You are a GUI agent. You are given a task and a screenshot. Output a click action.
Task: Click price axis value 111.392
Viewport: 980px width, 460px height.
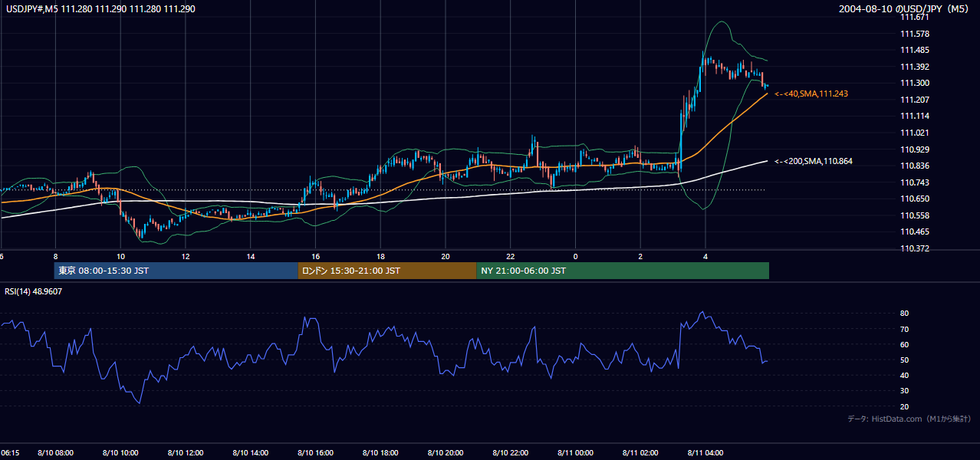coord(914,67)
